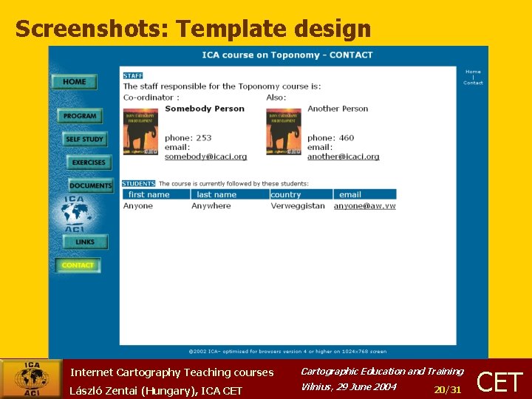Viewport: 532px width, 399px height.
Task: Click the LINKS navigation button
Action: (85, 242)
